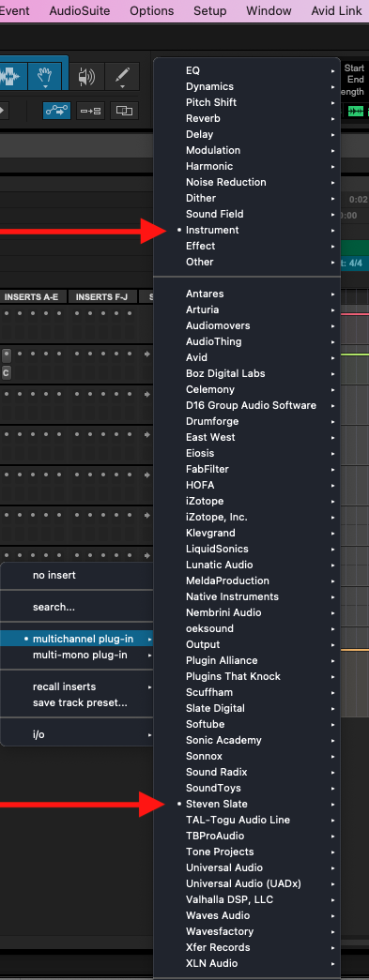Open the Harmonic submenu
Screen dimensions: 369x980
pos(247,166)
